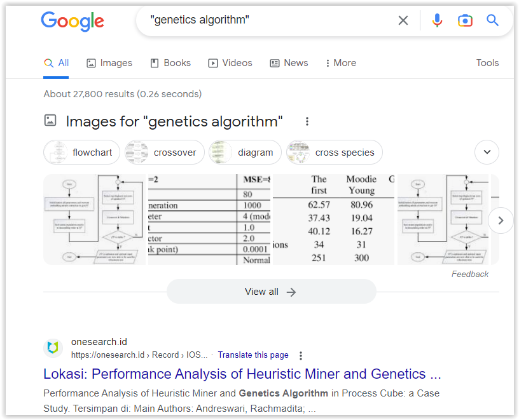519x420 pixels.
Task: Open the MSE parameter table thumbnail
Action: [x=209, y=220]
